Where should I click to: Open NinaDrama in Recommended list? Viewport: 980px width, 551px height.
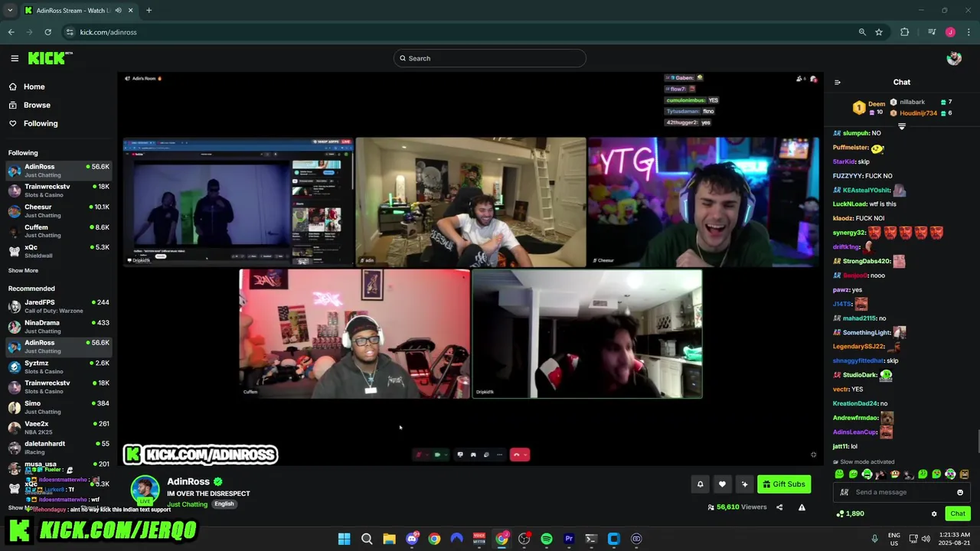tap(58, 327)
